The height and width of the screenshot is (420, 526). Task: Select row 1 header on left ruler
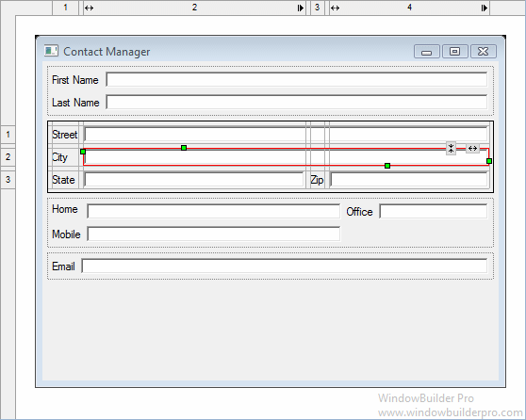[x=8, y=135]
